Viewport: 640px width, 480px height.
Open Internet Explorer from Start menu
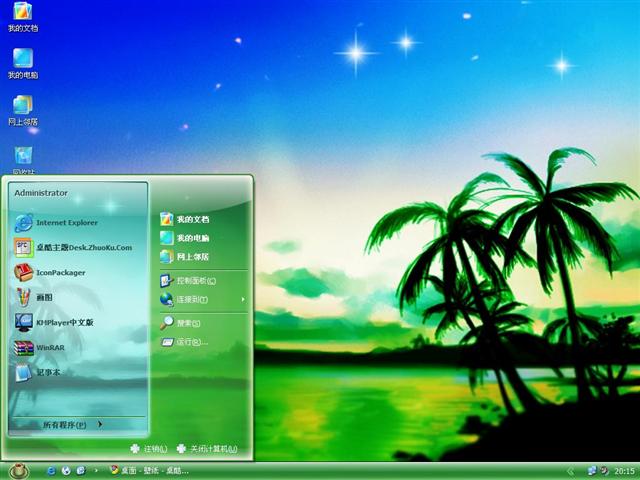click(x=66, y=222)
